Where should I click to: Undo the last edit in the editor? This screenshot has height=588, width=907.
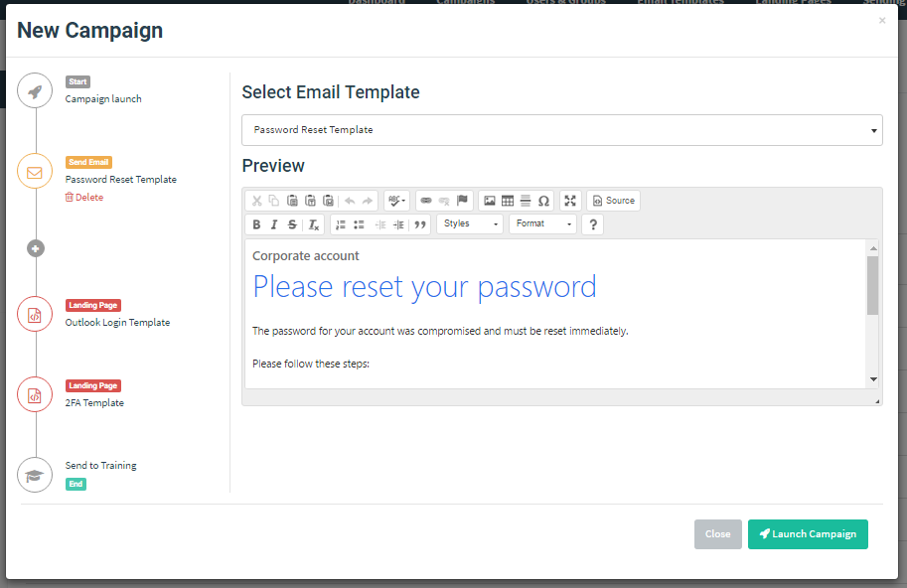pos(350,201)
